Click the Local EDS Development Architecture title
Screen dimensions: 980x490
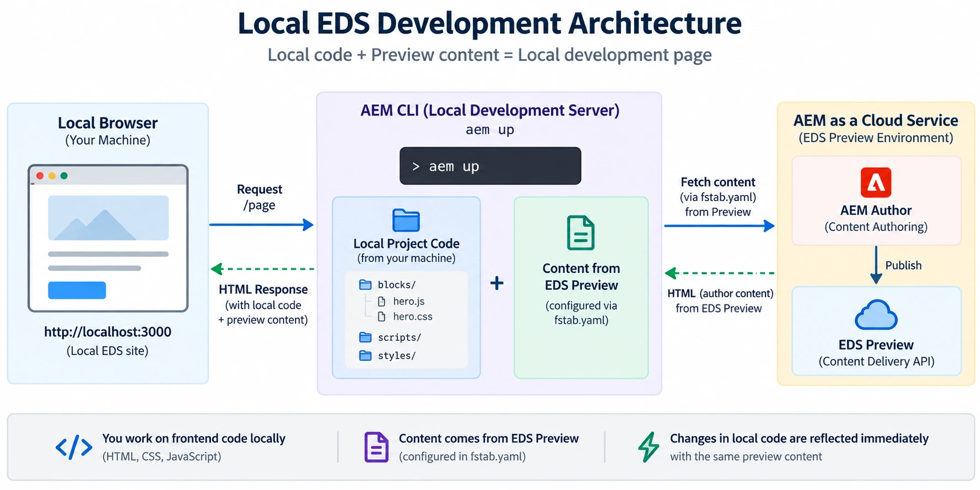click(489, 23)
